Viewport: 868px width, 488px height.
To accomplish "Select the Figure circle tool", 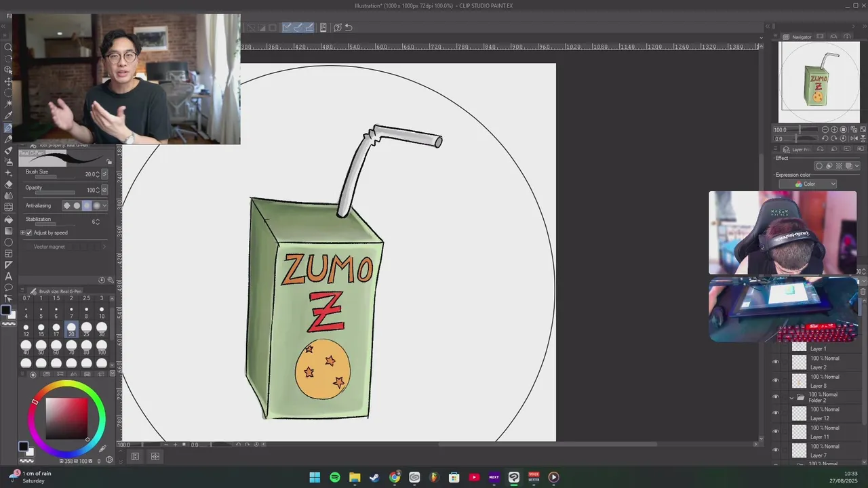I will 8,242.
